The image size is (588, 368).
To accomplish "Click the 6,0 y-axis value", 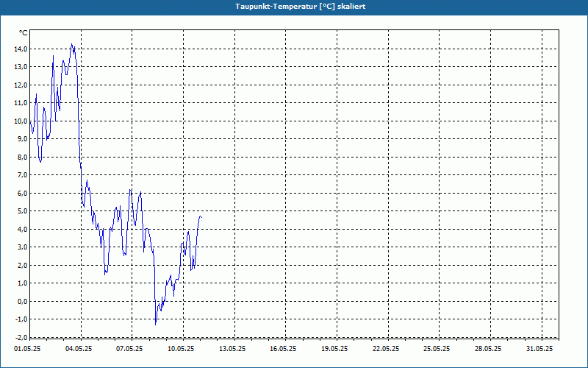I will [x=22, y=193].
